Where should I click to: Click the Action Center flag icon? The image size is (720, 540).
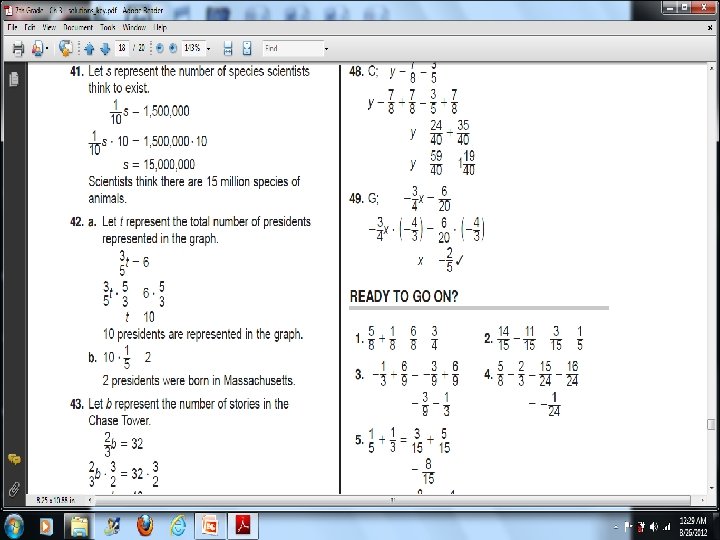point(629,527)
